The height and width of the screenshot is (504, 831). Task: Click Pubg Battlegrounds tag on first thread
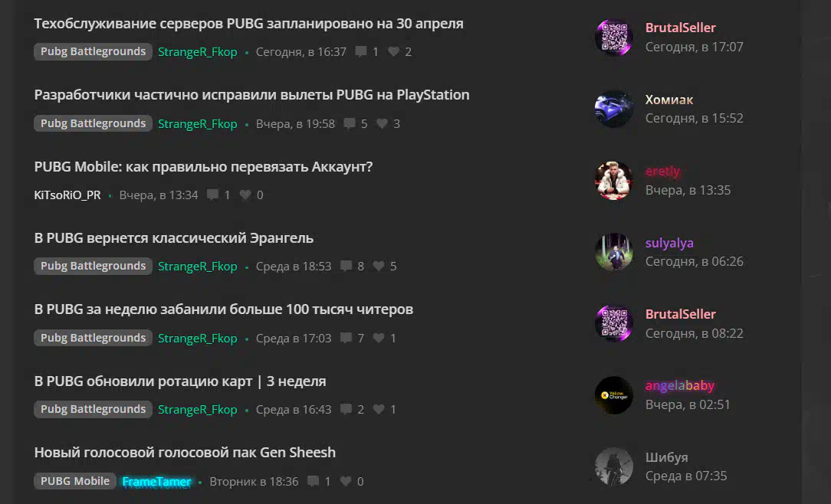point(93,51)
